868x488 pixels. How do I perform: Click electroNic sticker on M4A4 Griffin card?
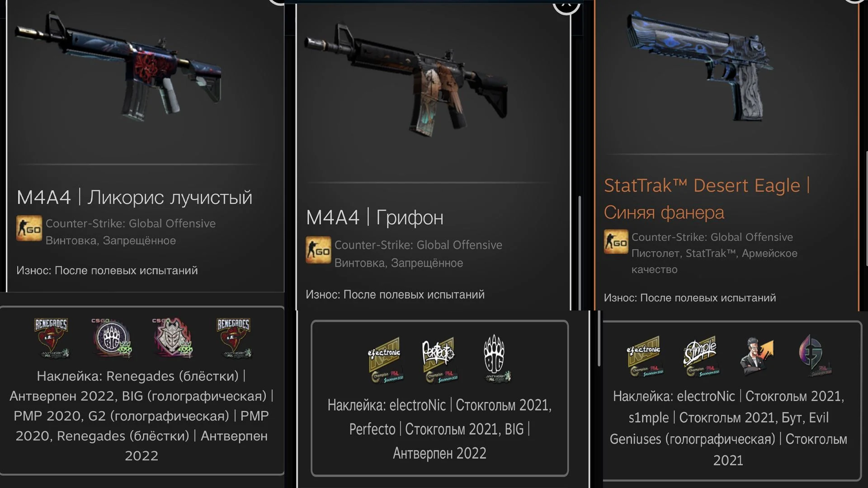click(384, 360)
